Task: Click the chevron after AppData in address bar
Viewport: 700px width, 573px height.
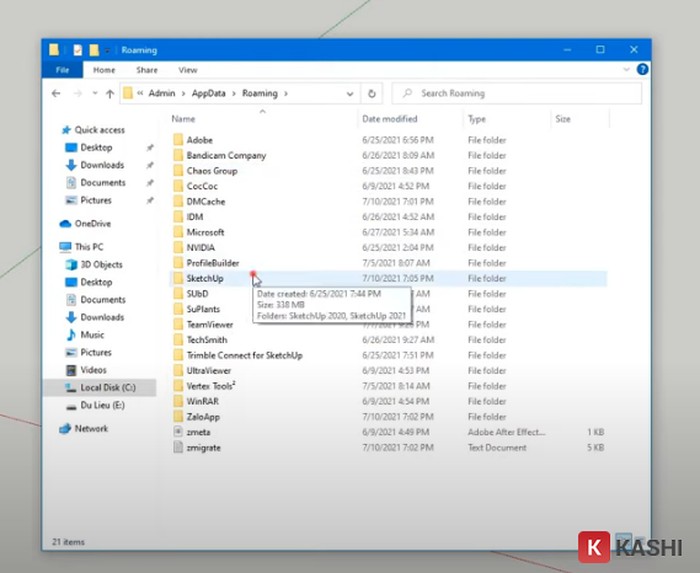Action: (234, 94)
